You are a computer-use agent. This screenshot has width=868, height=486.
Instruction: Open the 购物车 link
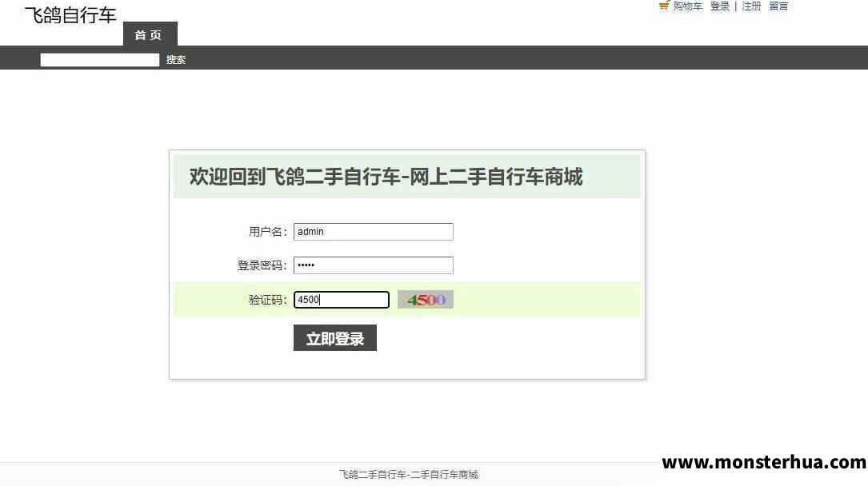687,6
